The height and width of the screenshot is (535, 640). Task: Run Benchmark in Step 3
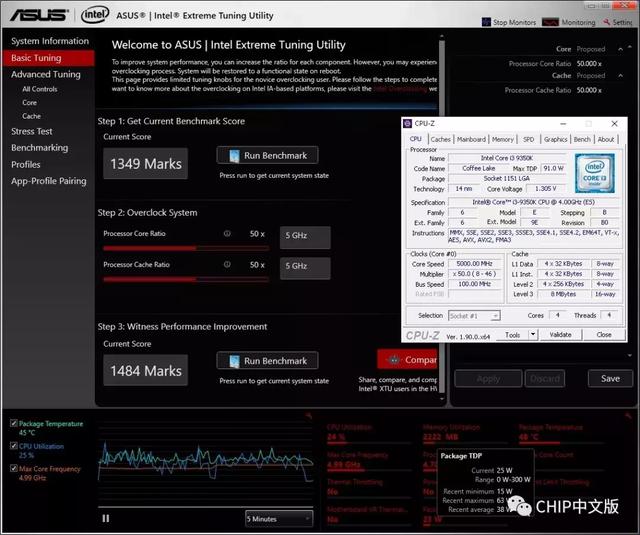tap(267, 361)
